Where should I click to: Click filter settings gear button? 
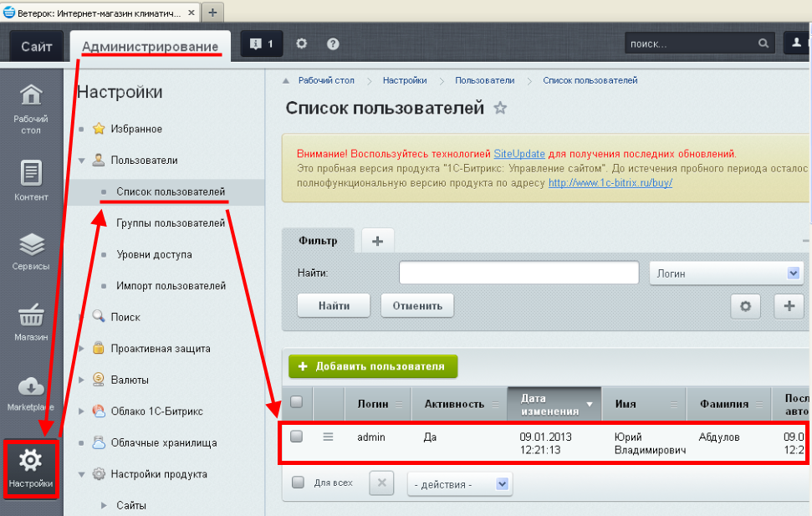click(x=745, y=306)
